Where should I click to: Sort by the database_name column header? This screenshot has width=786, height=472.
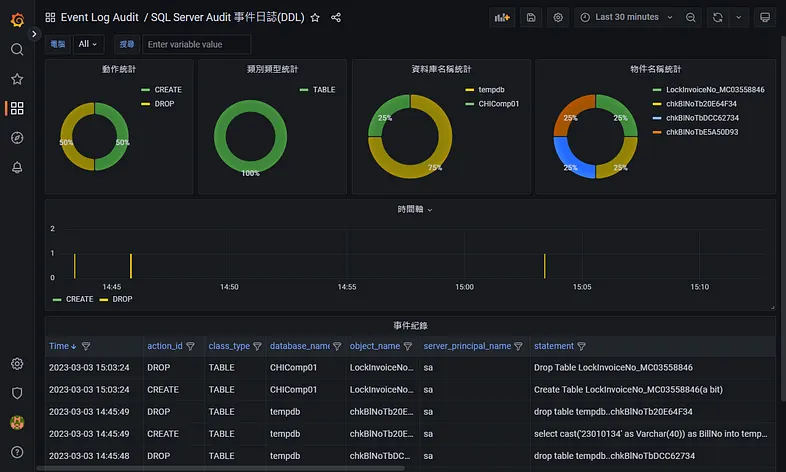[x=300, y=346]
